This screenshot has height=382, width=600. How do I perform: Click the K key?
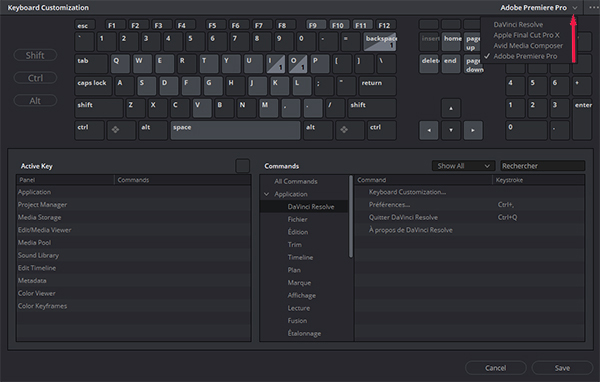[279, 86]
